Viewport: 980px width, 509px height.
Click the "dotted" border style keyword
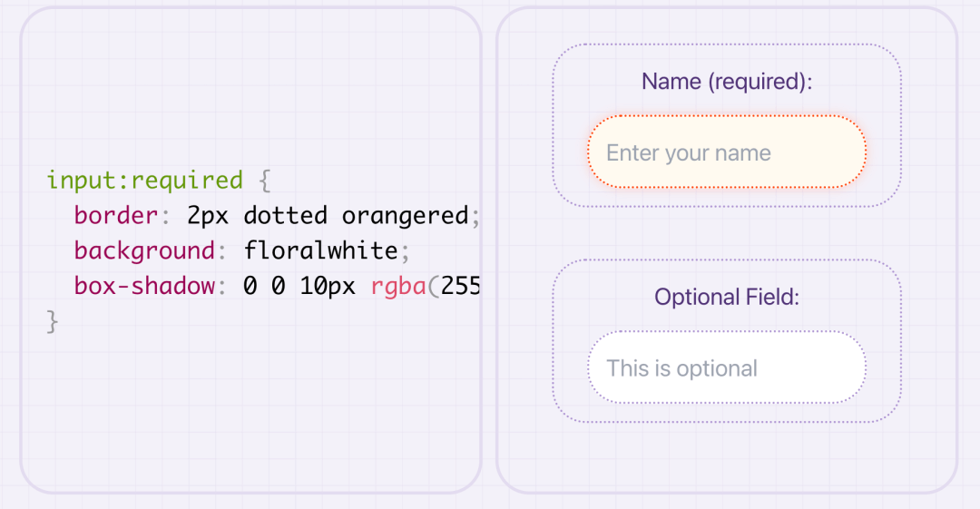(285, 215)
